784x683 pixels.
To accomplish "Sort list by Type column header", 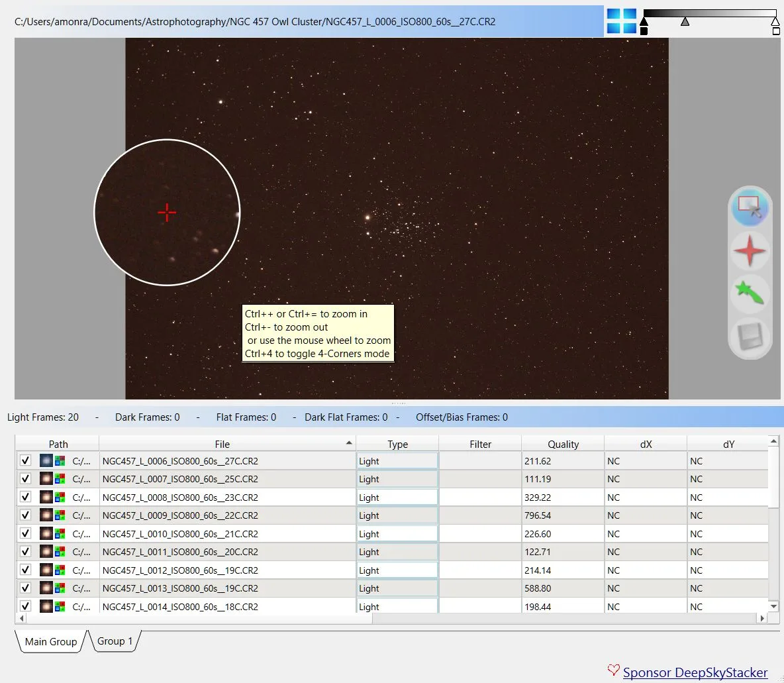I will pos(397,444).
